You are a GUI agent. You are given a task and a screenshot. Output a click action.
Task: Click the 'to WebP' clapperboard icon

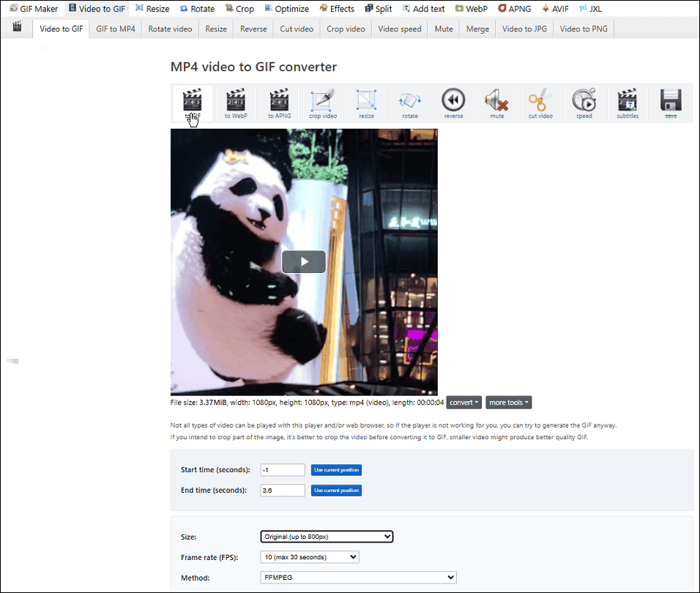click(x=236, y=103)
